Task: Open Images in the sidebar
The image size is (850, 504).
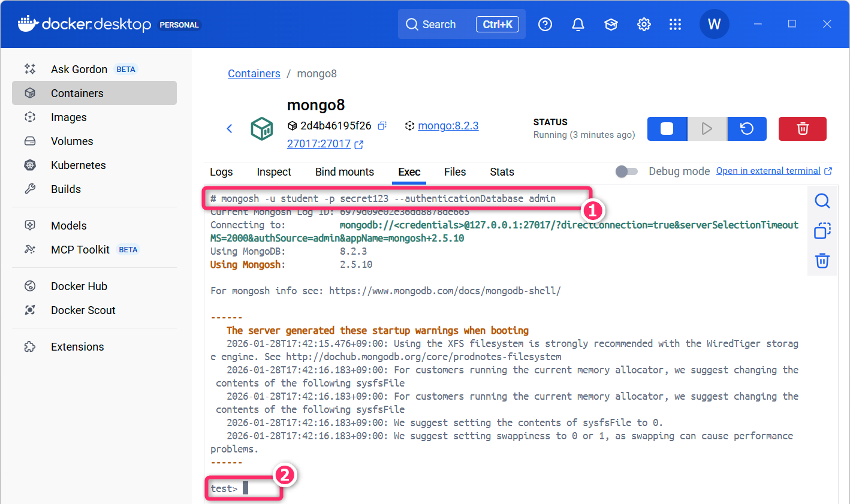Action: pyautogui.click(x=69, y=117)
